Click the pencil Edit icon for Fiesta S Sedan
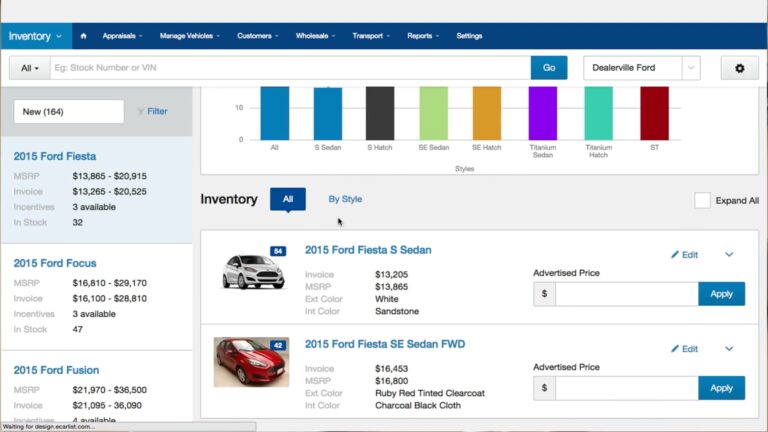 pyautogui.click(x=675, y=254)
